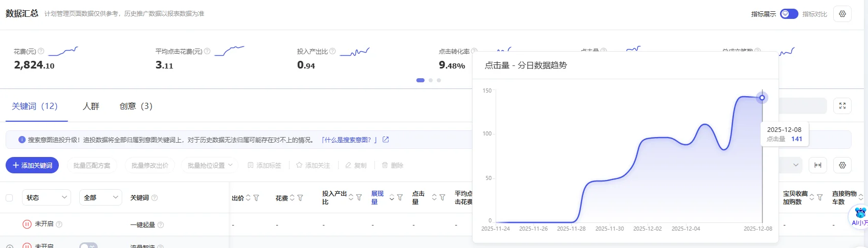
Task: Click the help icon beside 关键词 column header
Action: (x=154, y=198)
